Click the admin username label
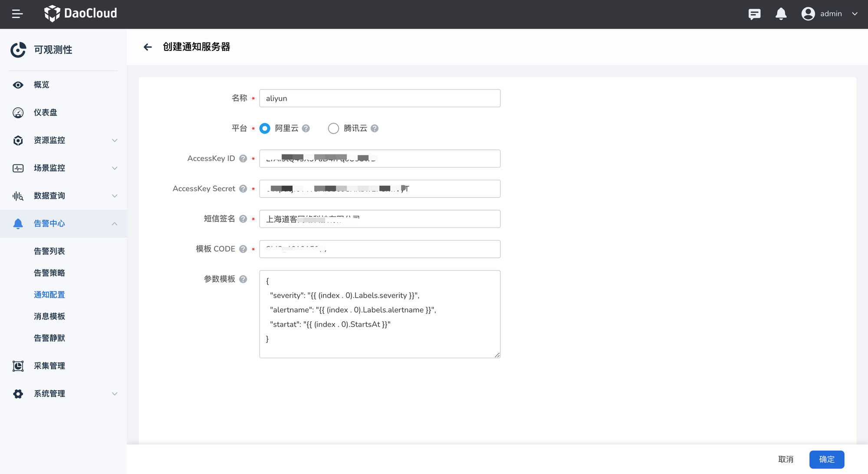This screenshot has height=474, width=868. coord(831,14)
